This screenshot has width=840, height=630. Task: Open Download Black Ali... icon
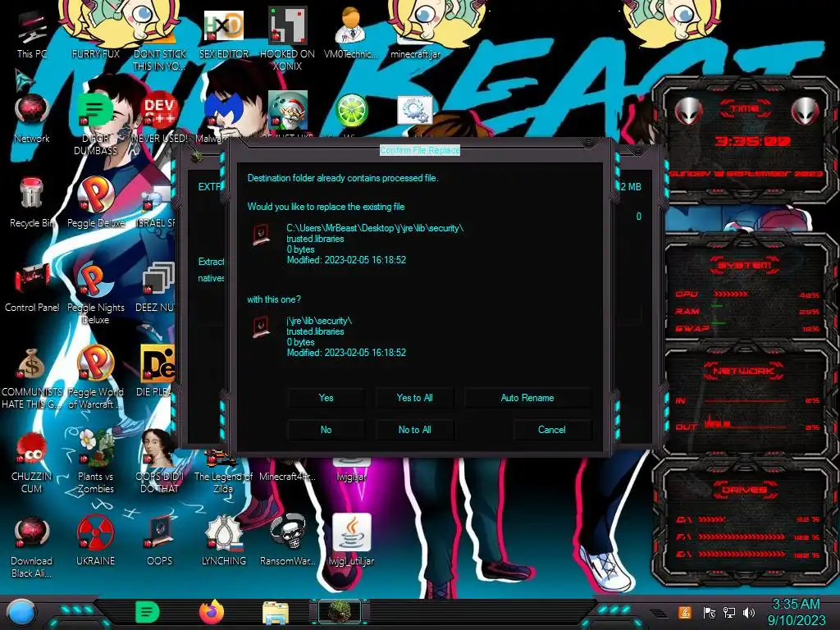tap(32, 546)
